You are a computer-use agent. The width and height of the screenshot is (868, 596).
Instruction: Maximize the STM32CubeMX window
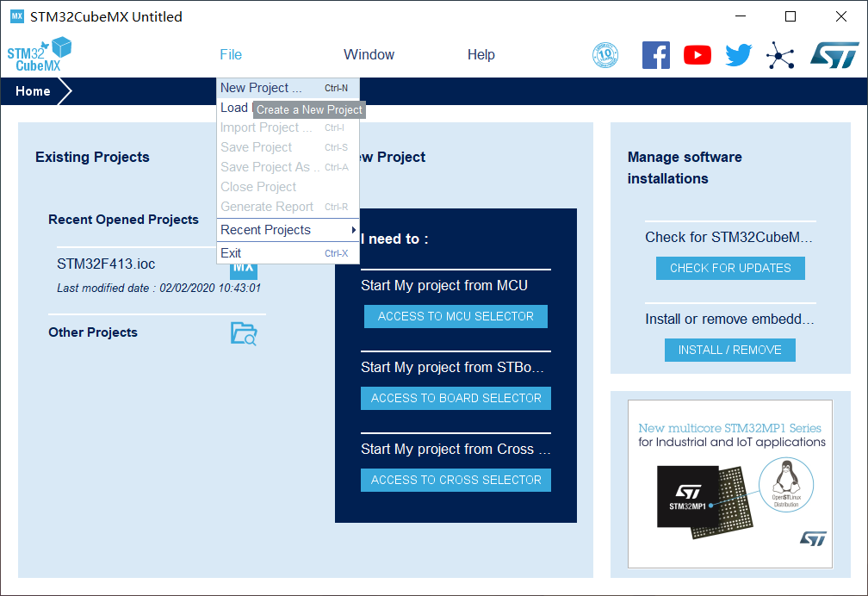[x=790, y=16]
